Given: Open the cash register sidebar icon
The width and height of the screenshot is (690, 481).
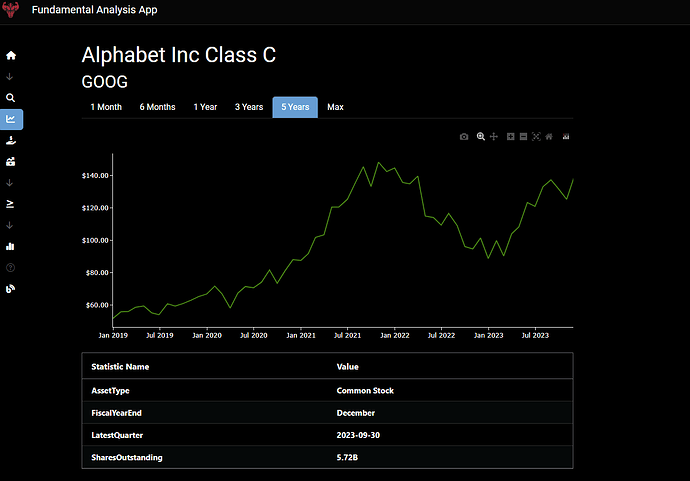Looking at the screenshot, I should pos(11,162).
